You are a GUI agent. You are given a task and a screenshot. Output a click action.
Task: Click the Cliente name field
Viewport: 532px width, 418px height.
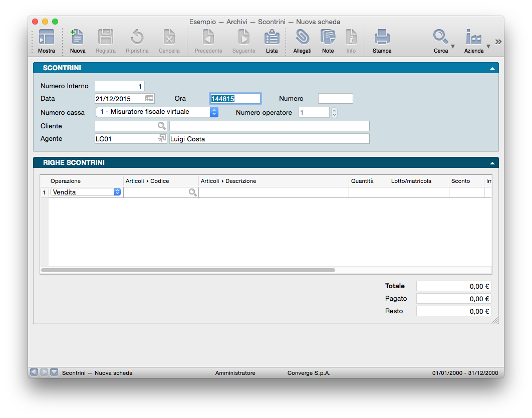pos(270,126)
